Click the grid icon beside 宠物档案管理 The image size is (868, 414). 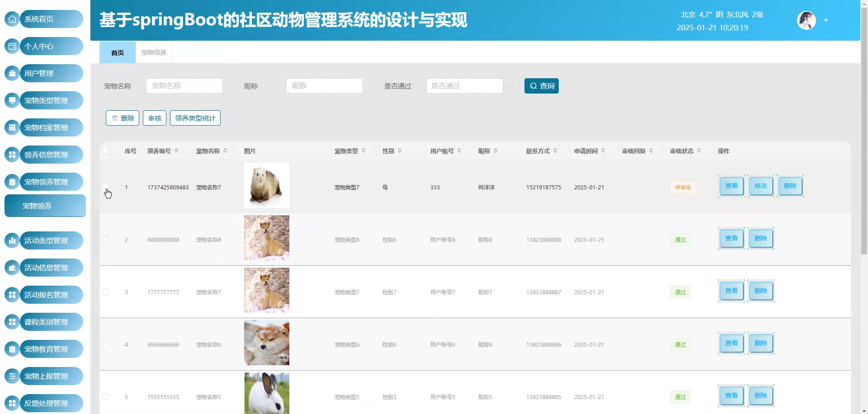click(12, 127)
